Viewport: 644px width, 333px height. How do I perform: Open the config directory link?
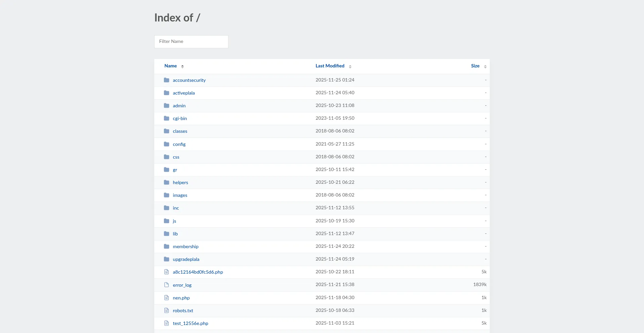(179, 144)
